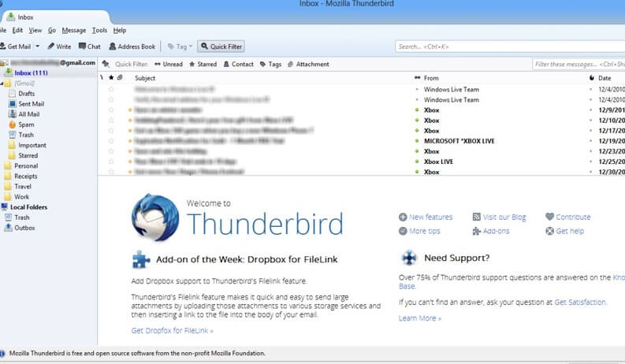
Task: Open the Outbox folder
Action: pyautogui.click(x=24, y=228)
